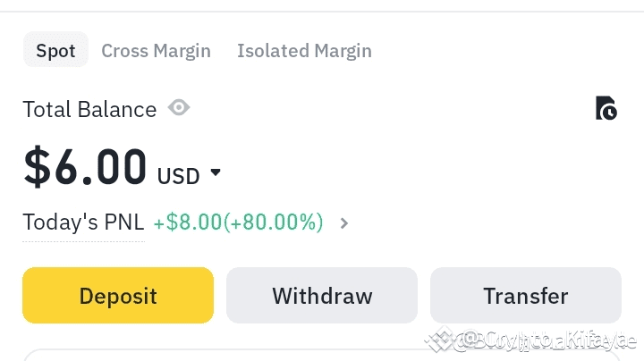Open the green +$8.00 PNL value
Image resolution: width=644 pixels, height=361 pixels.
(x=188, y=222)
